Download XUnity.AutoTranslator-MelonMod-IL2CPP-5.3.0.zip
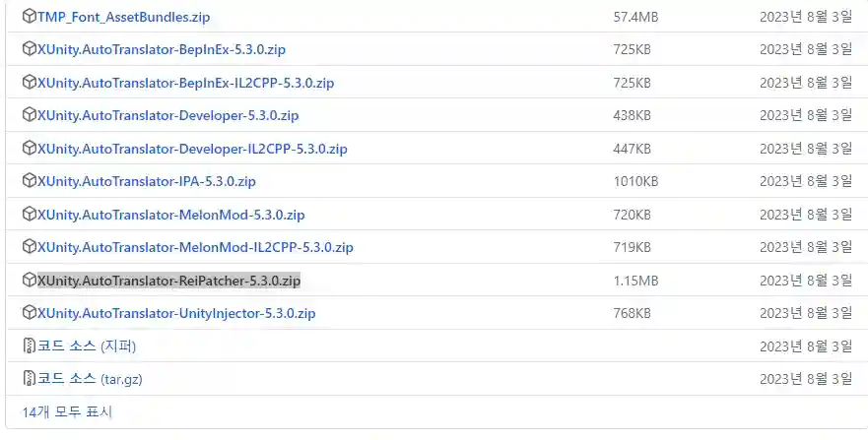This screenshot has height=440, width=868. click(195, 247)
